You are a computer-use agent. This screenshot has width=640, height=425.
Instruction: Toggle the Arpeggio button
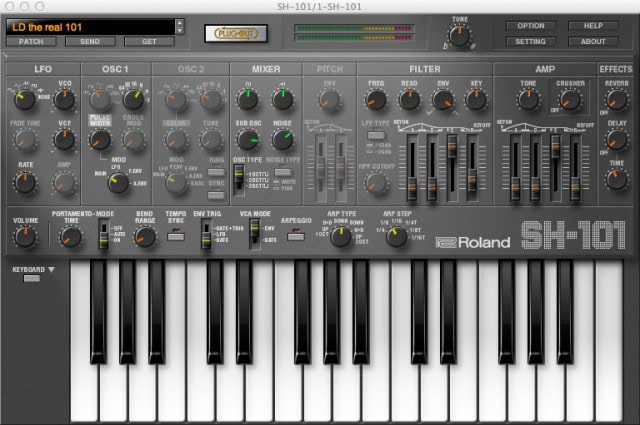[x=296, y=236]
